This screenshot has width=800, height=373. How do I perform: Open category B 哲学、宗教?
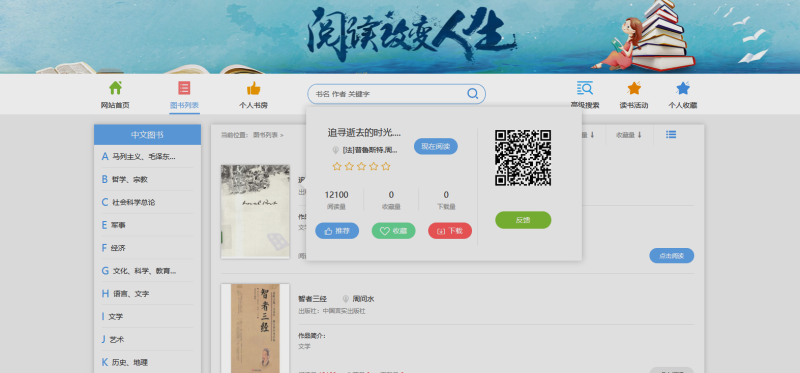147,179
